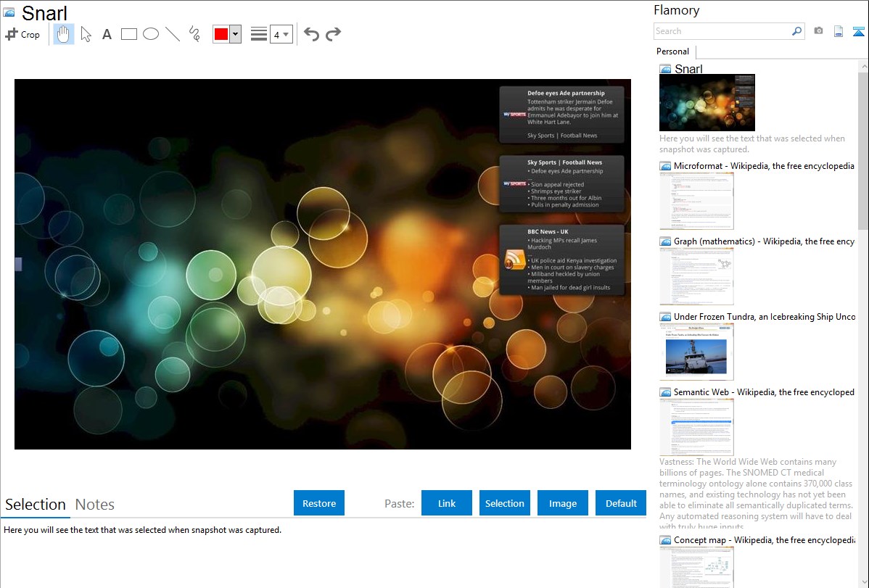Click the red color swatch
This screenshot has width=869, height=588.
point(221,34)
